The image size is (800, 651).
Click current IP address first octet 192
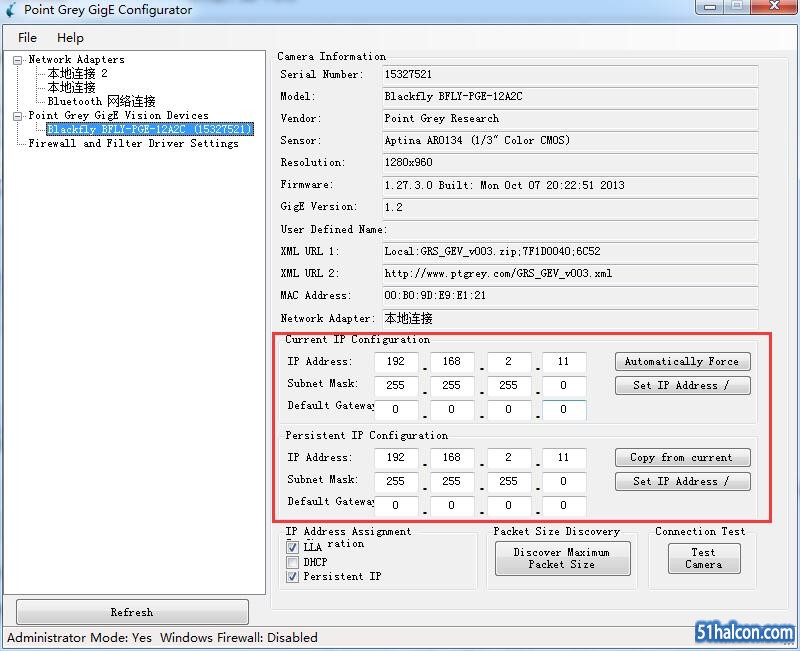tap(396, 362)
